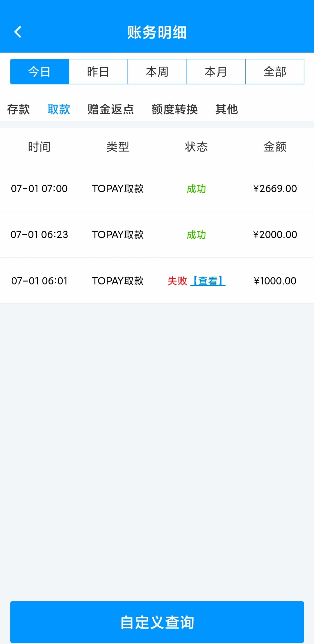This screenshot has width=314, height=644.
Task: Tap the 状态 column header
Action: pyautogui.click(x=196, y=147)
